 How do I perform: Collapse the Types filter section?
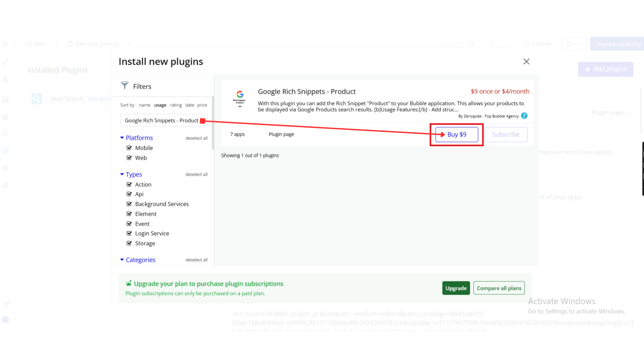pyautogui.click(x=122, y=174)
